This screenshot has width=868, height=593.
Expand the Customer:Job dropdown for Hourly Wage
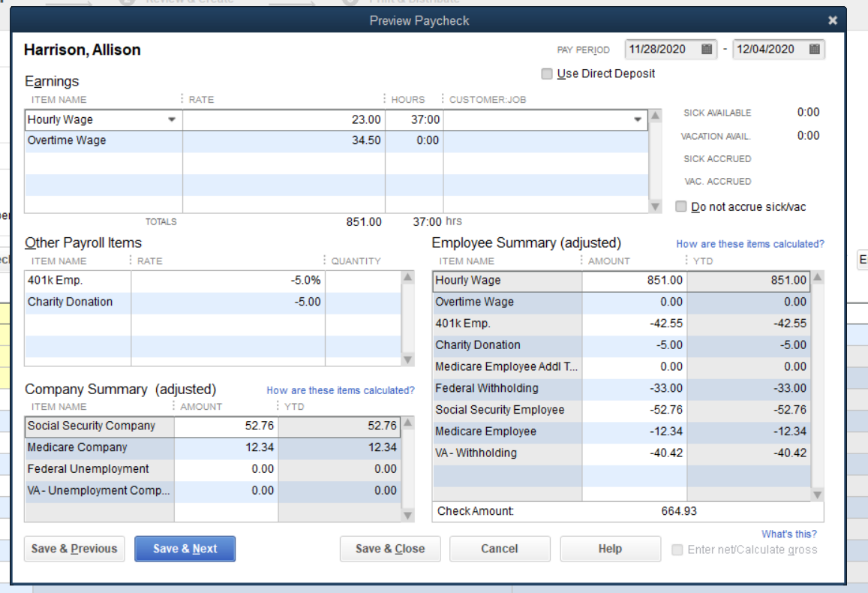tap(638, 119)
